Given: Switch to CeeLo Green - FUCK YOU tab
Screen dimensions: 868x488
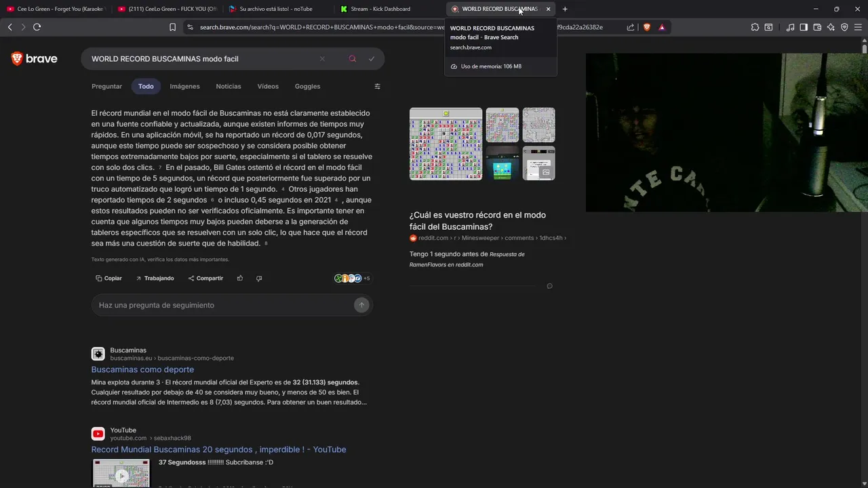Looking at the screenshot, I should click(x=167, y=9).
